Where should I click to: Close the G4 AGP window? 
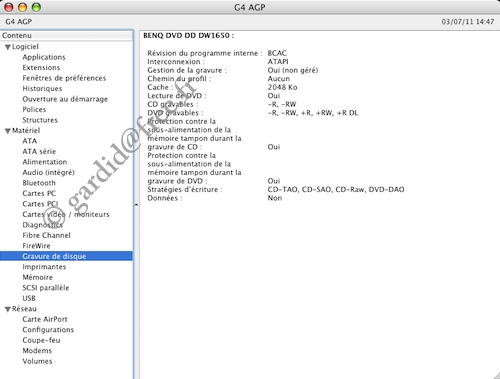(x=9, y=7)
